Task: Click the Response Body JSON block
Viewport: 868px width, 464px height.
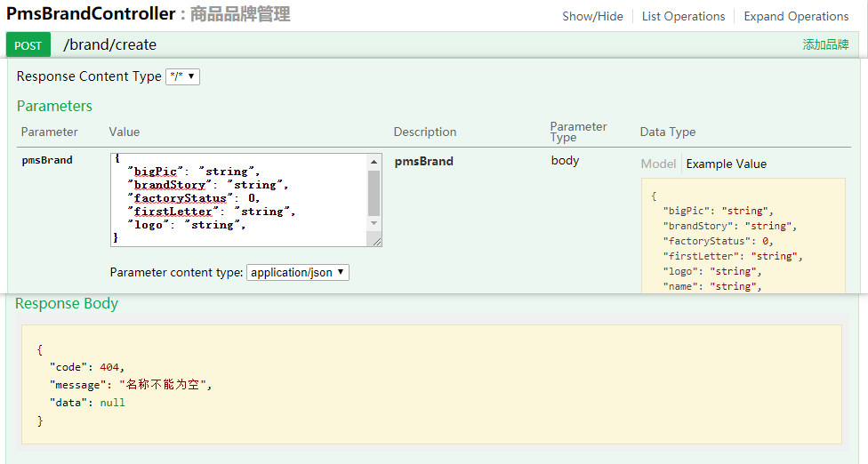Action: pyautogui.click(x=431, y=384)
